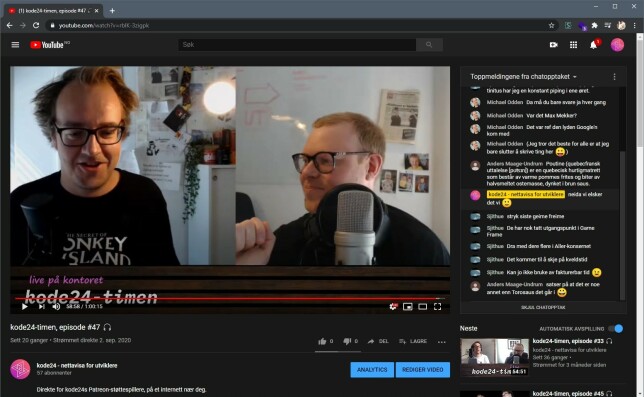The height and width of the screenshot is (397, 644).
Task: Click the search magnifier button
Action: click(429, 45)
